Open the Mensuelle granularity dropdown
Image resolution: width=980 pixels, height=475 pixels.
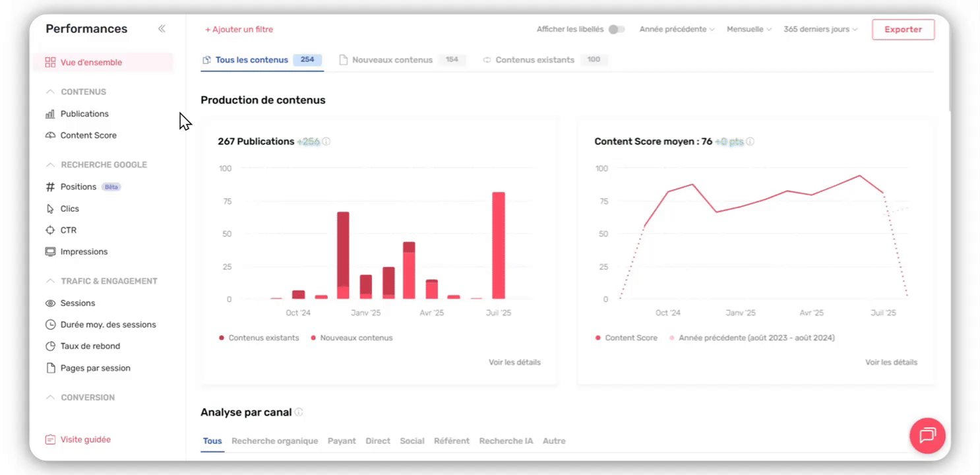[749, 30]
